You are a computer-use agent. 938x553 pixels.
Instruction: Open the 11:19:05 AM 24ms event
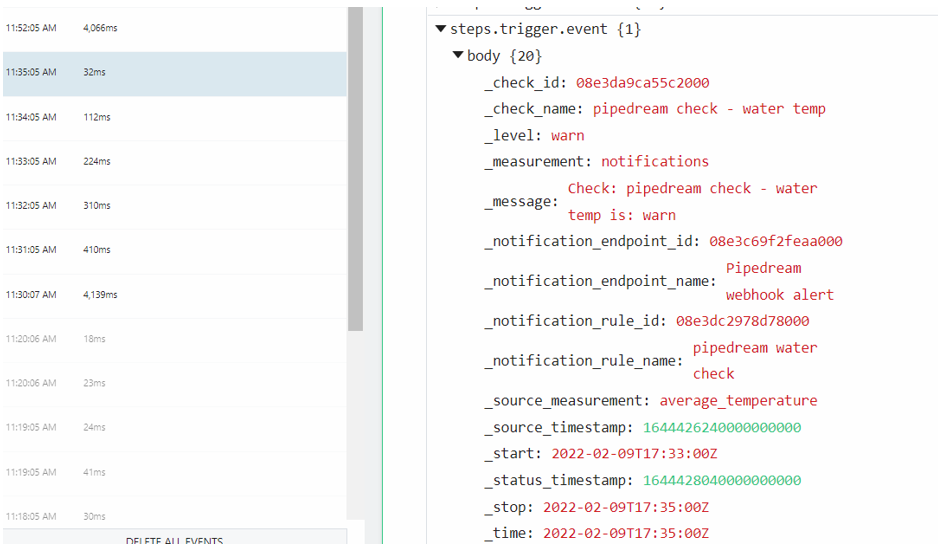(x=175, y=429)
